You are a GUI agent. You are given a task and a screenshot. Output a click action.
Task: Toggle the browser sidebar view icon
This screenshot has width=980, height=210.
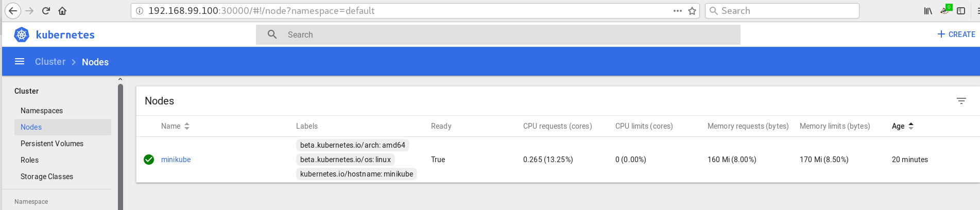961,11
